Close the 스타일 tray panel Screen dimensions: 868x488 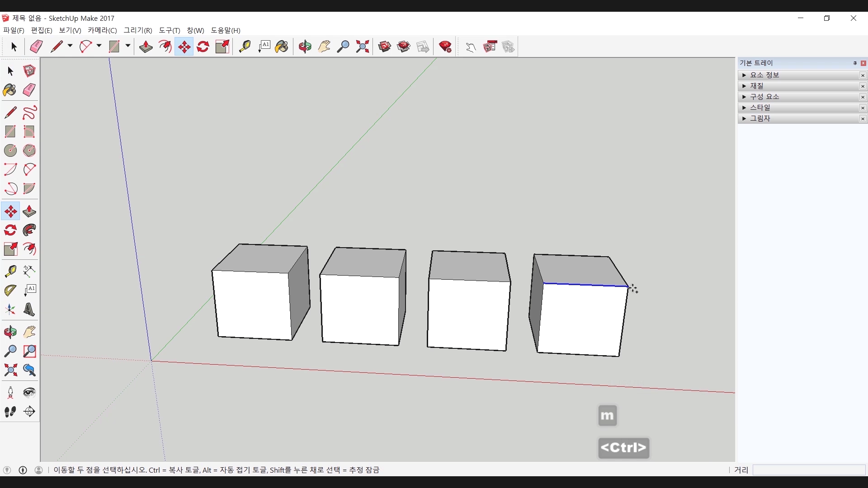point(863,108)
